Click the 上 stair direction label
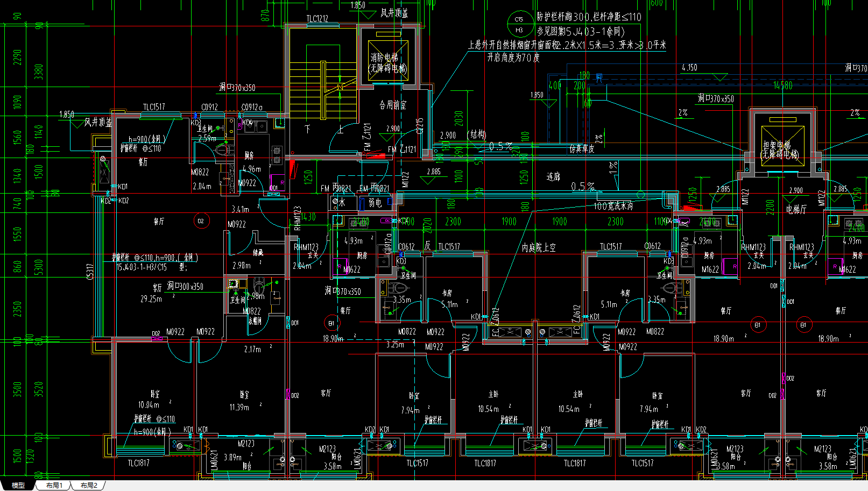The width and height of the screenshot is (868, 491). pos(340,129)
